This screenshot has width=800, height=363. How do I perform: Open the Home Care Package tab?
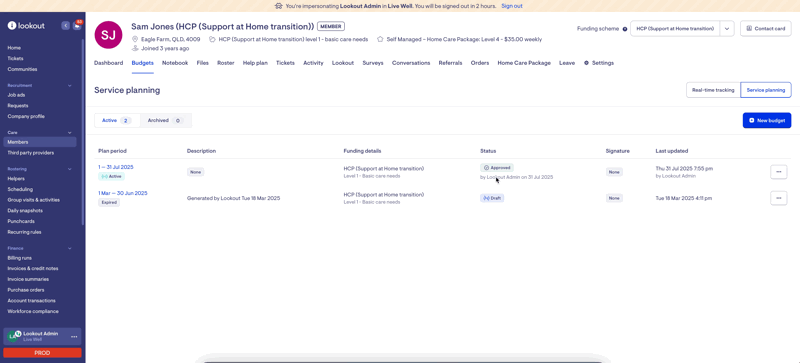(524, 63)
